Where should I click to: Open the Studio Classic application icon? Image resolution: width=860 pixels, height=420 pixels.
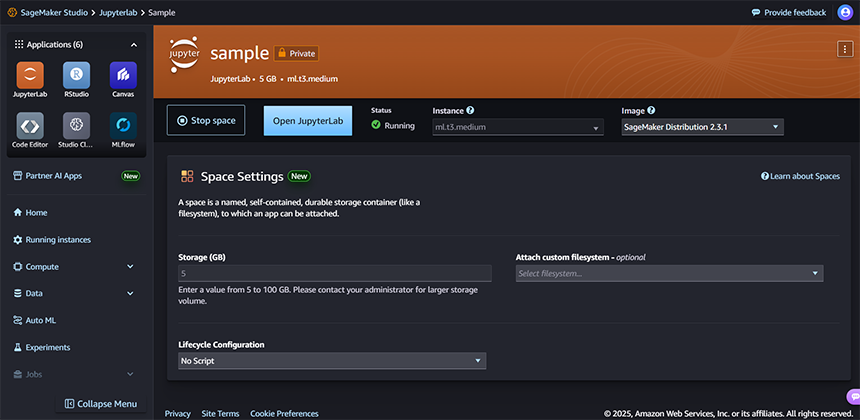pos(76,126)
